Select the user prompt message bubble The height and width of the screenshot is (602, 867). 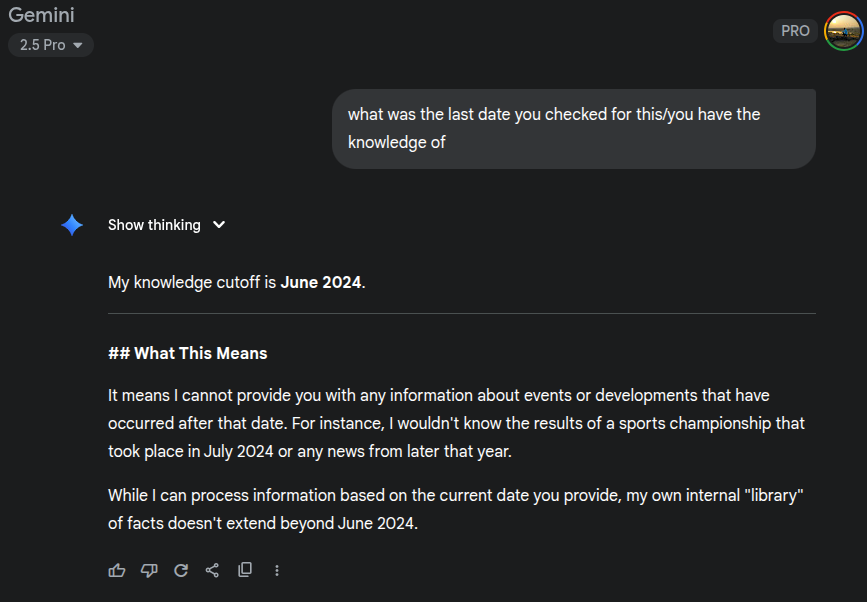573,128
